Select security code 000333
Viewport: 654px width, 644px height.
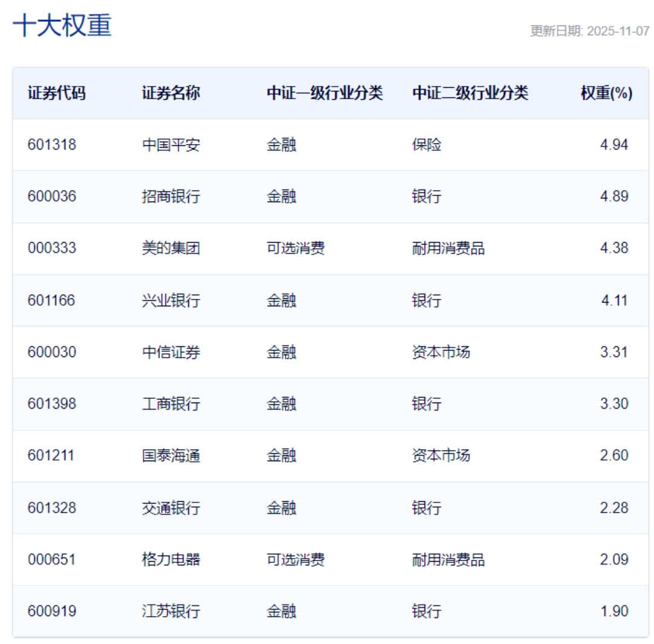coord(52,248)
